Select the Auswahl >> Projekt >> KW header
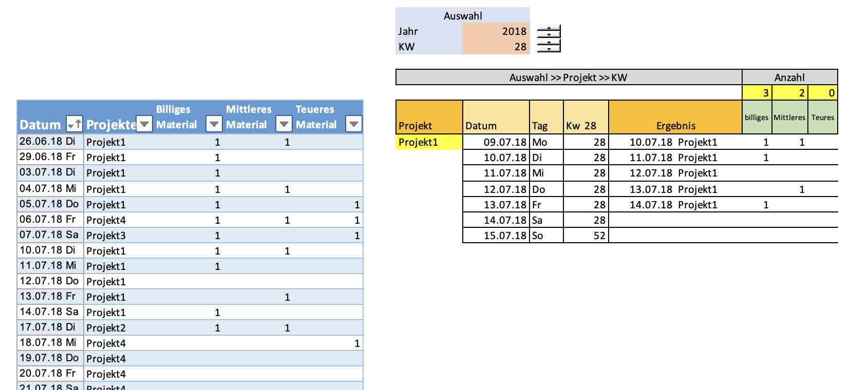The width and height of the screenshot is (868, 390). (x=569, y=77)
